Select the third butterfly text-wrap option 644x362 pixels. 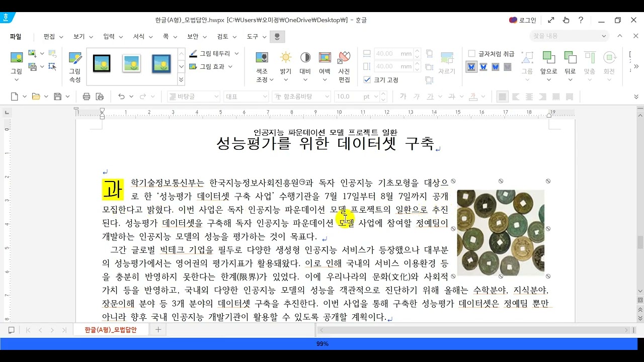point(496,67)
